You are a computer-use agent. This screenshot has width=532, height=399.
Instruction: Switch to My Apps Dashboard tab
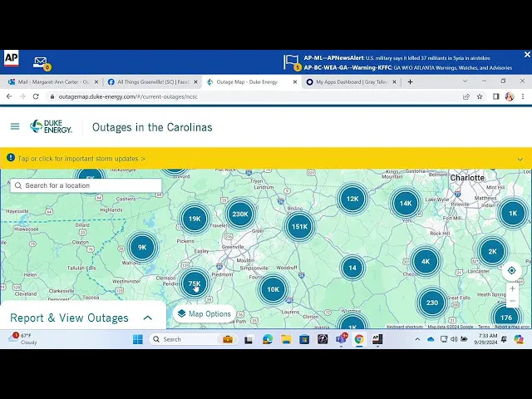pos(351,82)
